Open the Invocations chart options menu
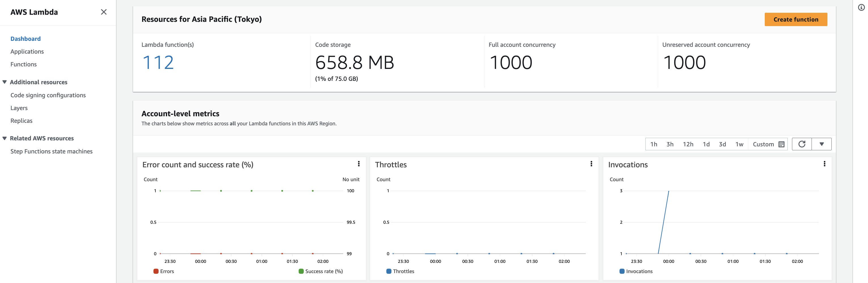 coord(824,164)
